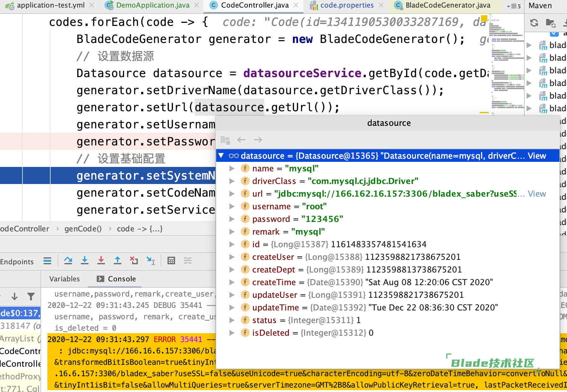
Task: Expand the id field node
Action: (232, 244)
